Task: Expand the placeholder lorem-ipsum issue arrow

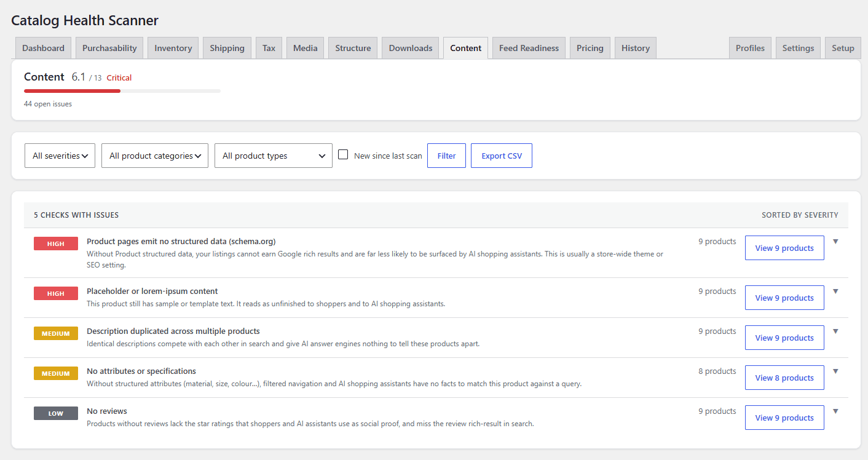Action: 835,291
